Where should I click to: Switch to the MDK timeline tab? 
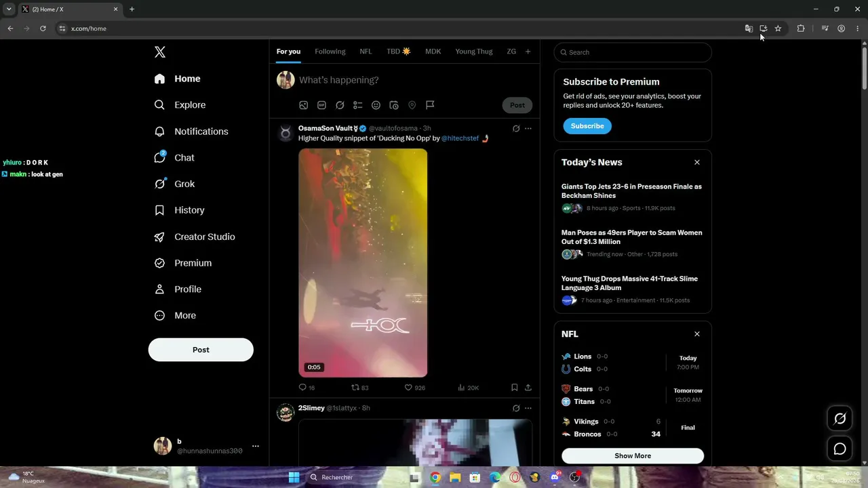[433, 52]
